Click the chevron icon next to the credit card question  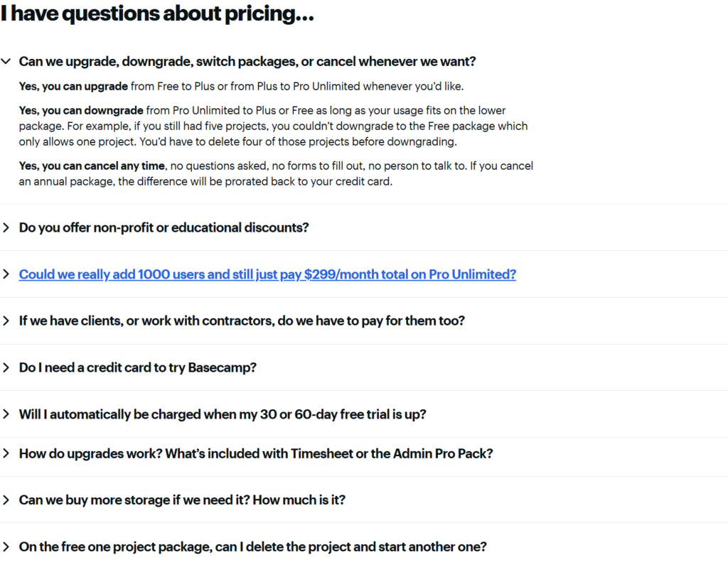6,367
